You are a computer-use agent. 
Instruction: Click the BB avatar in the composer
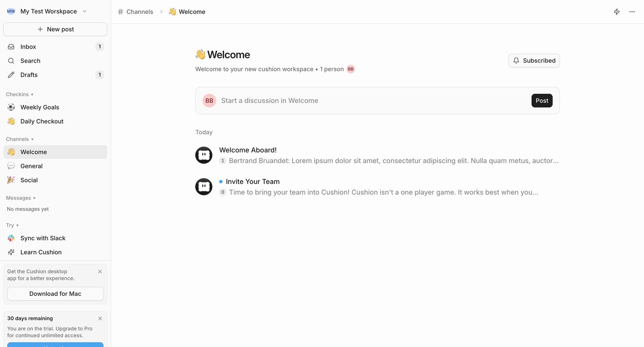pyautogui.click(x=209, y=101)
